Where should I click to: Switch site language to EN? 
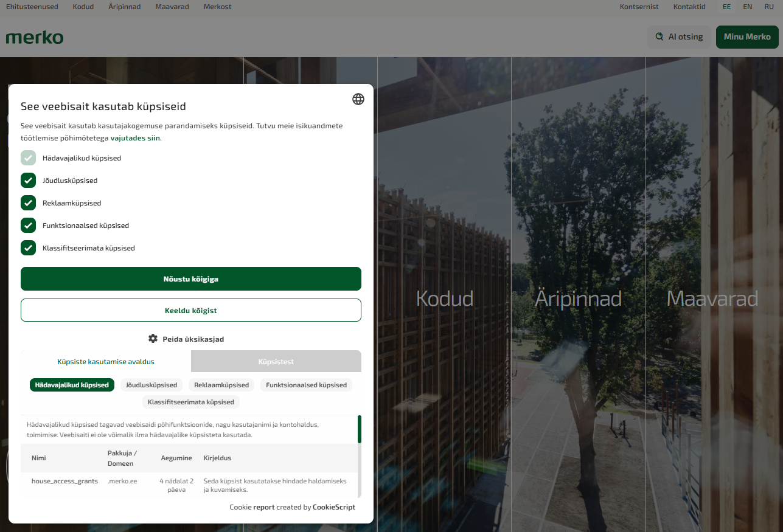tap(748, 7)
